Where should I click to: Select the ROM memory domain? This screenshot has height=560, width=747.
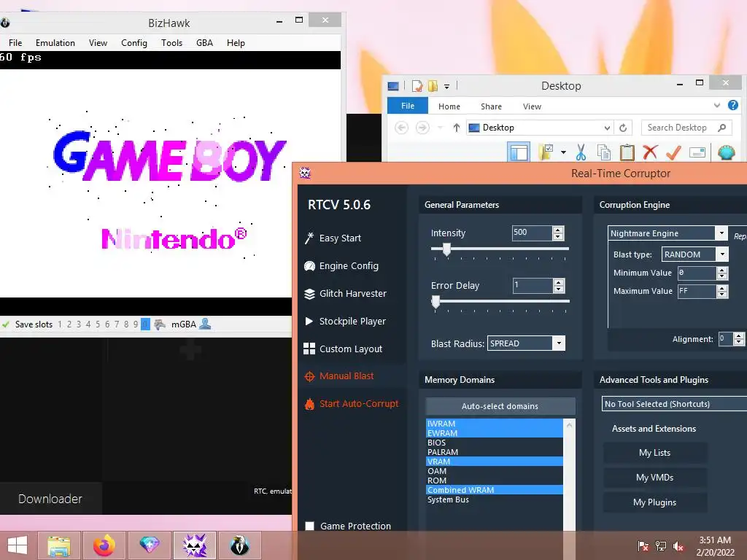coord(494,481)
